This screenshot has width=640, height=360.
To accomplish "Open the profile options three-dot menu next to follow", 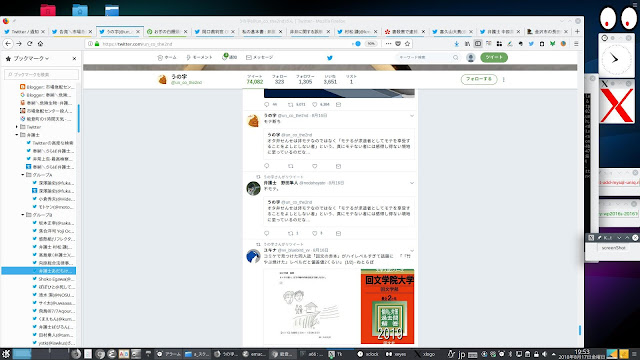I will (504, 80).
